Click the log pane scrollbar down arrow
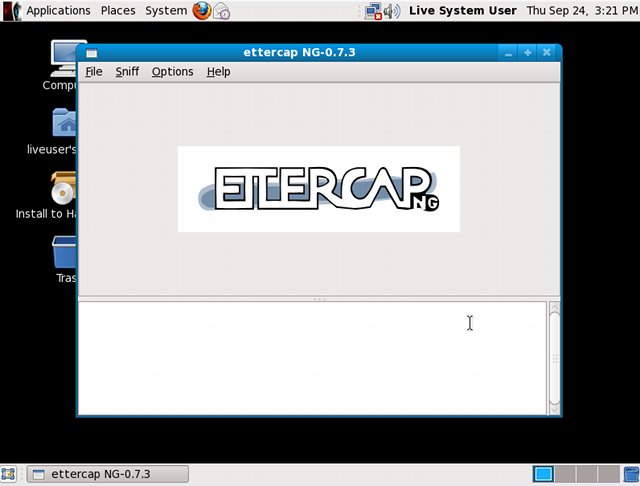This screenshot has height=486, width=640. click(x=555, y=410)
